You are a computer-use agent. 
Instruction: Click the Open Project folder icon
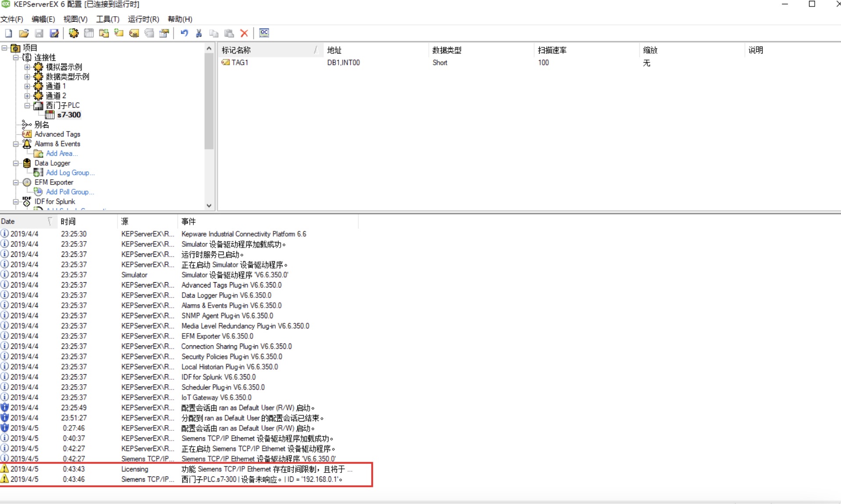(24, 33)
